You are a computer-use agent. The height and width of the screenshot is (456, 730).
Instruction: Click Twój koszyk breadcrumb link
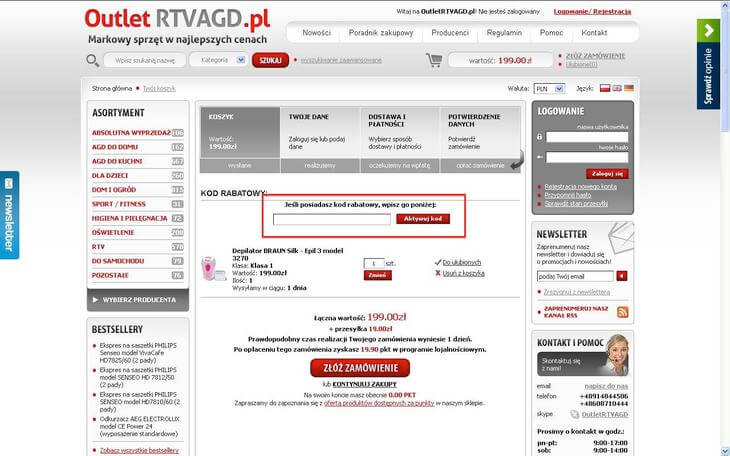click(x=159, y=88)
